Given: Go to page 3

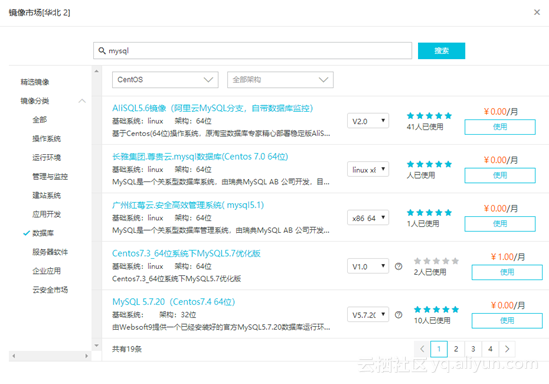Looking at the screenshot, I should click(x=473, y=349).
